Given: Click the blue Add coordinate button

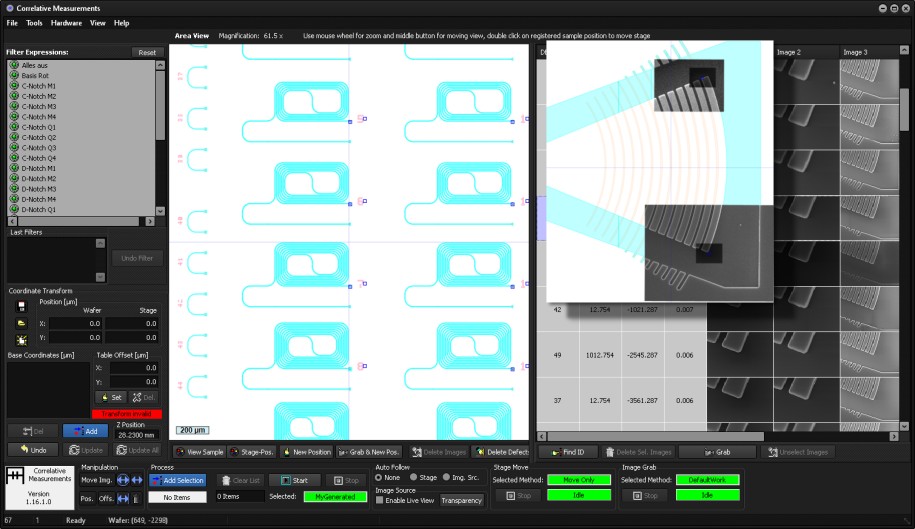Looking at the screenshot, I should [x=85, y=431].
